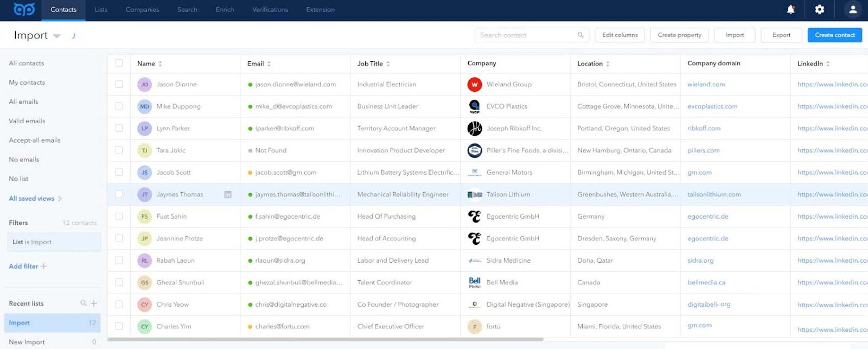868x349 pixels.
Task: Click the Wieland Group company logo
Action: point(475,84)
